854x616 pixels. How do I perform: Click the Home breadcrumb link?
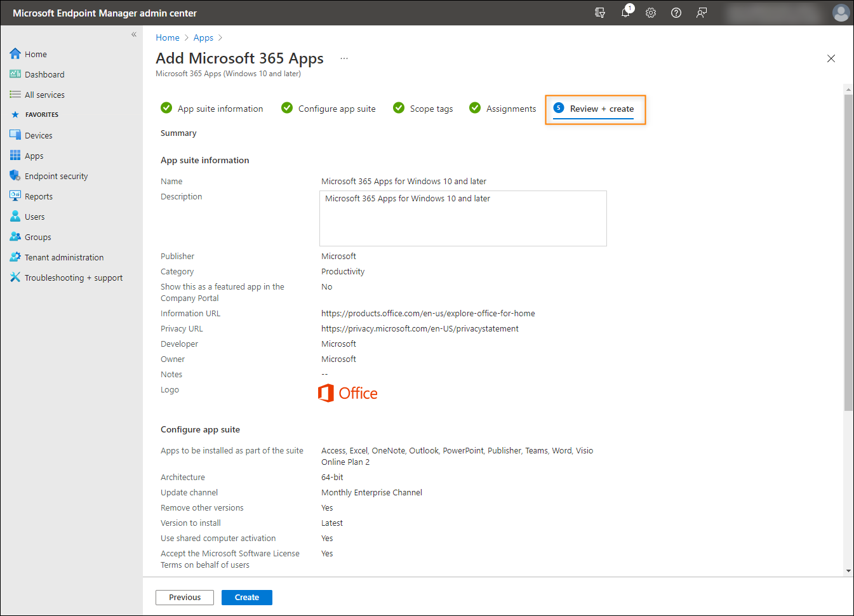(x=168, y=37)
